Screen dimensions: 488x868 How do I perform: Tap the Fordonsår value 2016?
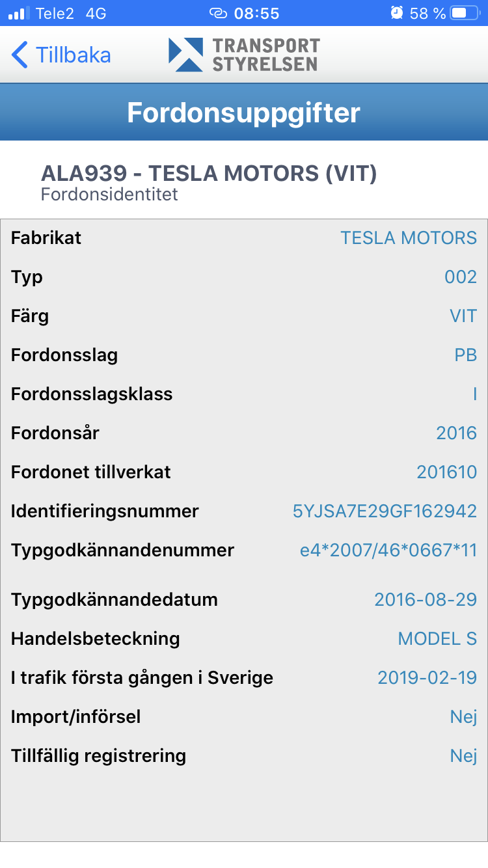click(456, 433)
